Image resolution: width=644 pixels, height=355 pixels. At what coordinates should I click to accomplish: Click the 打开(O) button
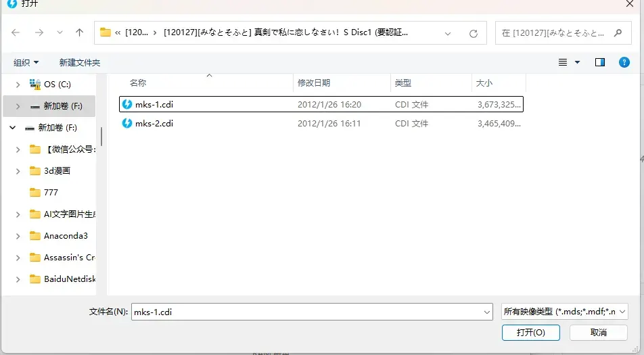[530, 333]
